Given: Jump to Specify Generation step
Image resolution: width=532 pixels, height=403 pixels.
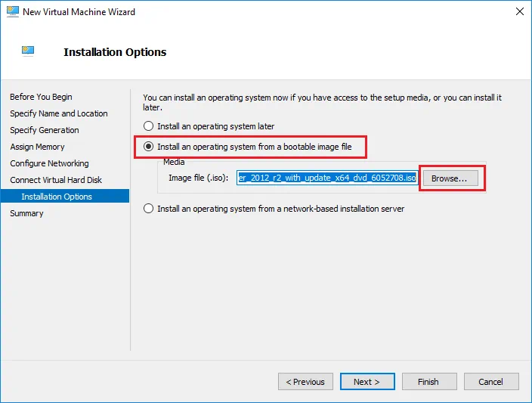Looking at the screenshot, I should [45, 130].
